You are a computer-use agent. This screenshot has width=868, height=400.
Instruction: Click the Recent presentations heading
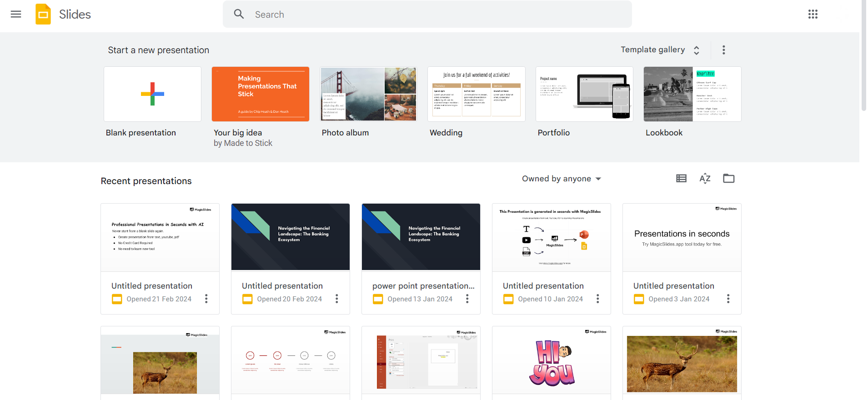tap(146, 181)
